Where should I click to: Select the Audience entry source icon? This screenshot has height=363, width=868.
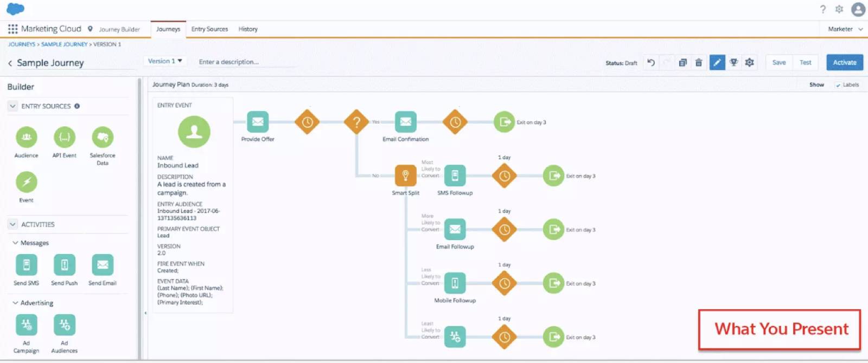[27, 137]
